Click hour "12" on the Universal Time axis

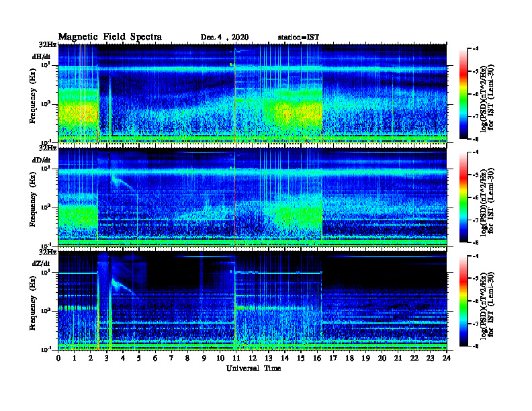tap(253, 359)
